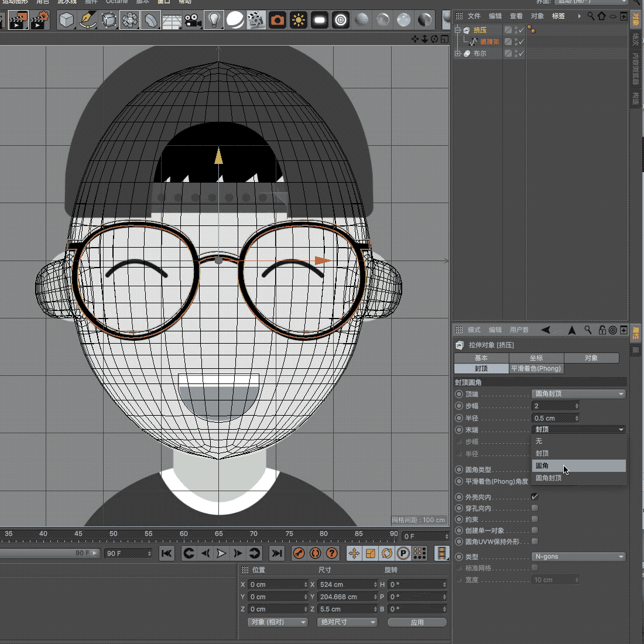Open the 绝对尺寸 size mode dropdown

click(x=348, y=622)
